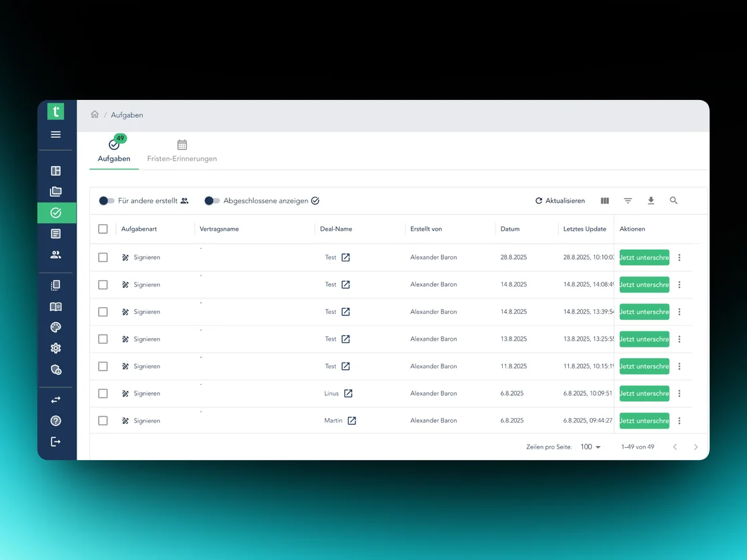Click the green t logo
747x560 pixels.
(x=56, y=111)
